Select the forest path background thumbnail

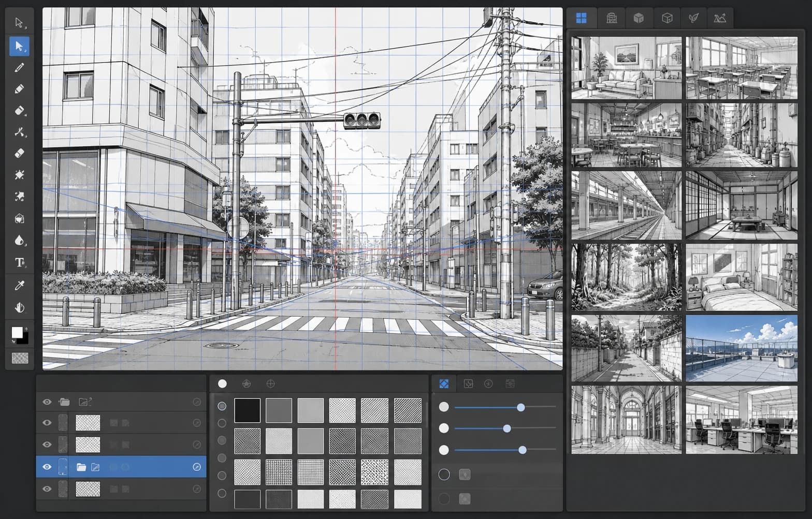pyautogui.click(x=627, y=277)
